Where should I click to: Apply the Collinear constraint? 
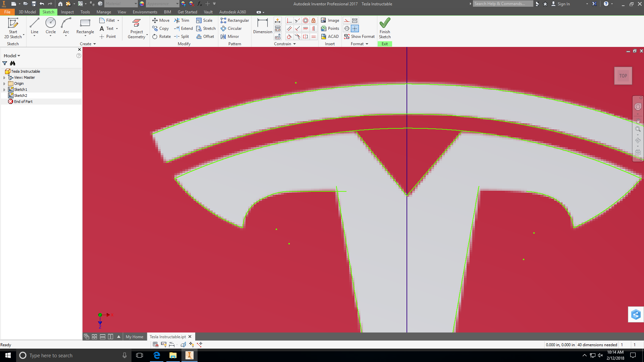[x=298, y=20]
